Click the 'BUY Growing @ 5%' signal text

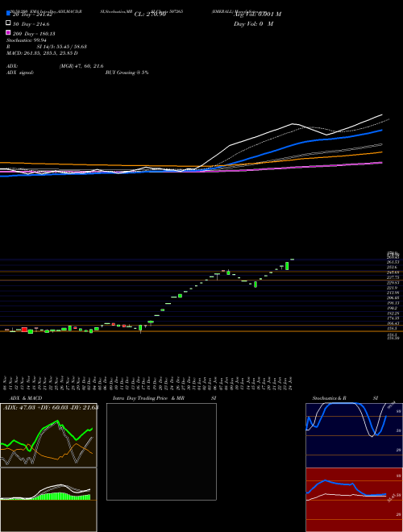coord(127,73)
